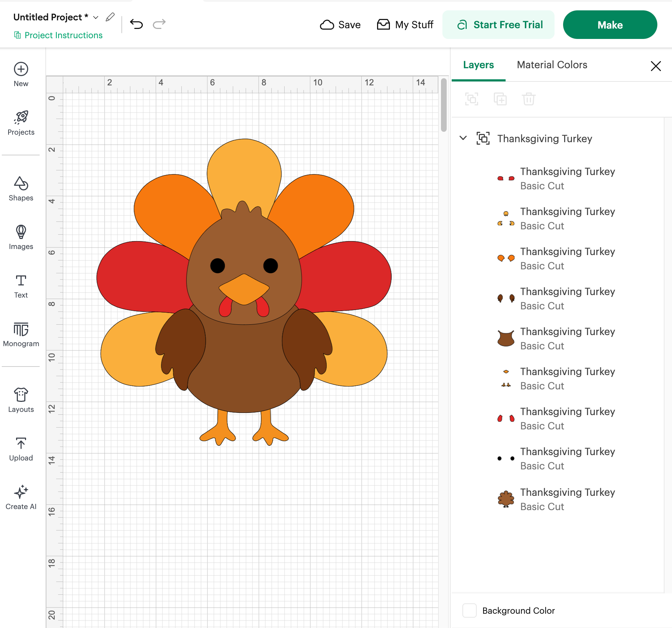The width and height of the screenshot is (672, 628).
Task: Click the undo arrow
Action: [136, 24]
